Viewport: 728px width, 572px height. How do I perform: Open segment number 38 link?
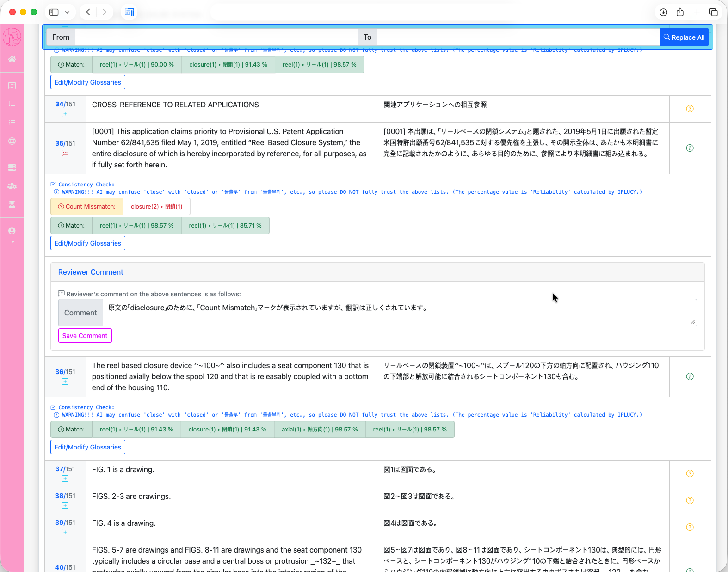[x=59, y=496]
